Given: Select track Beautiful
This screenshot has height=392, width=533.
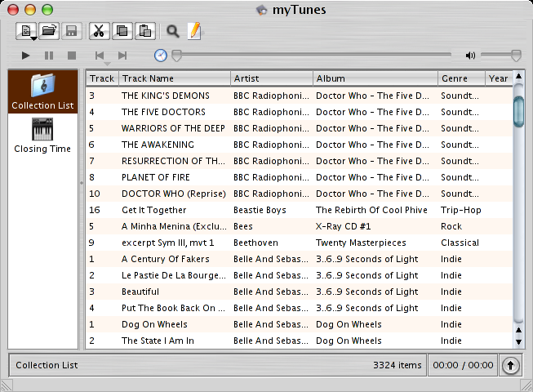Looking at the screenshot, I should tap(299, 292).
